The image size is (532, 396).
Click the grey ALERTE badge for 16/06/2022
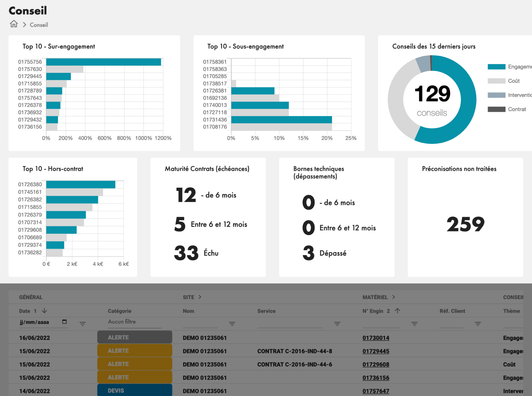tap(135, 337)
